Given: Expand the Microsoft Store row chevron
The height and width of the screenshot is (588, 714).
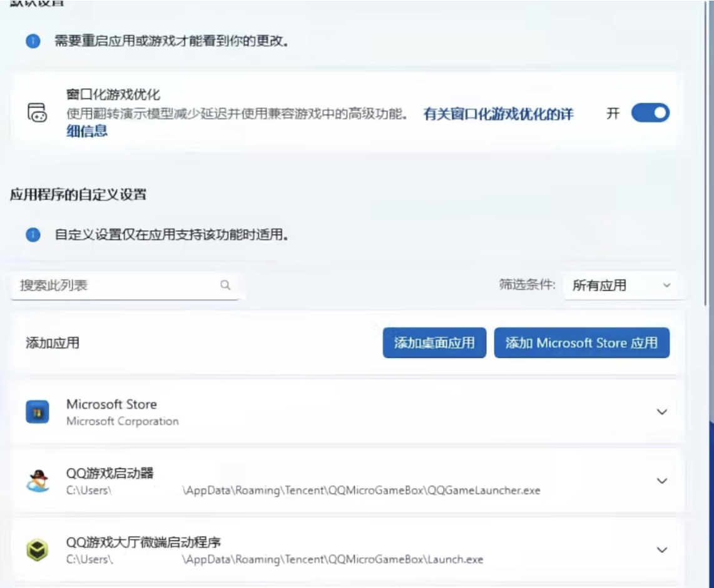Looking at the screenshot, I should click(x=661, y=412).
